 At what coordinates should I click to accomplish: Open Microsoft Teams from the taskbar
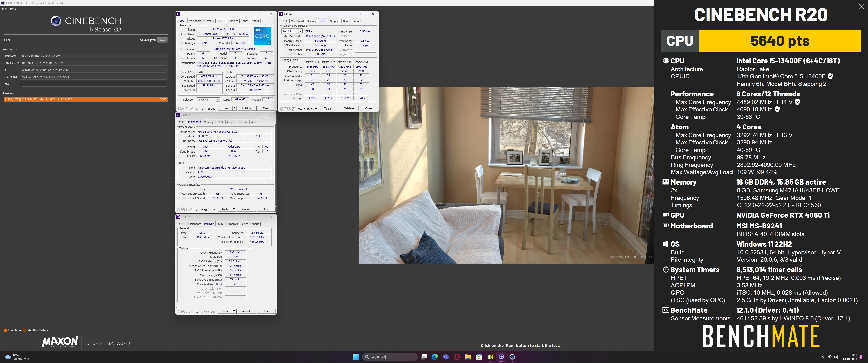[446, 357]
